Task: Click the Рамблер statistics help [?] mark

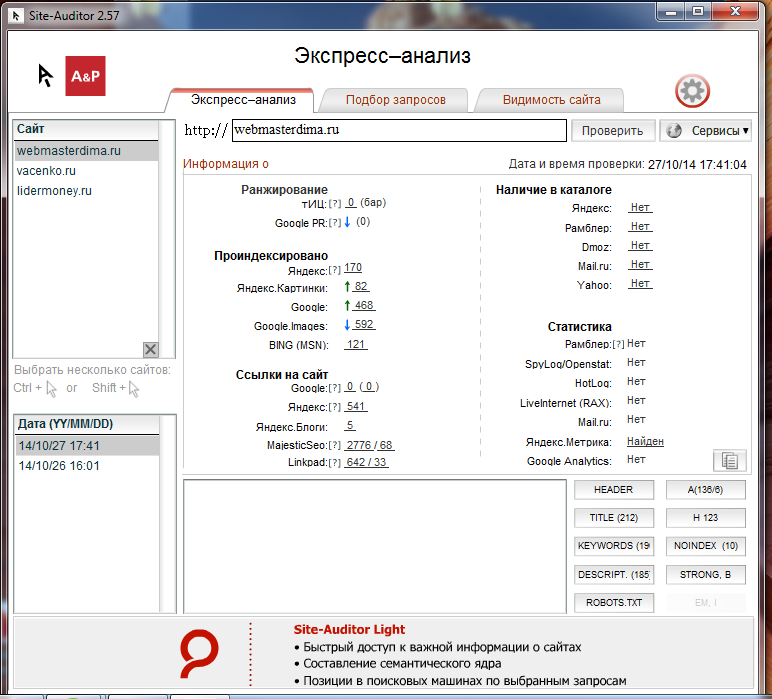Action: 618,344
